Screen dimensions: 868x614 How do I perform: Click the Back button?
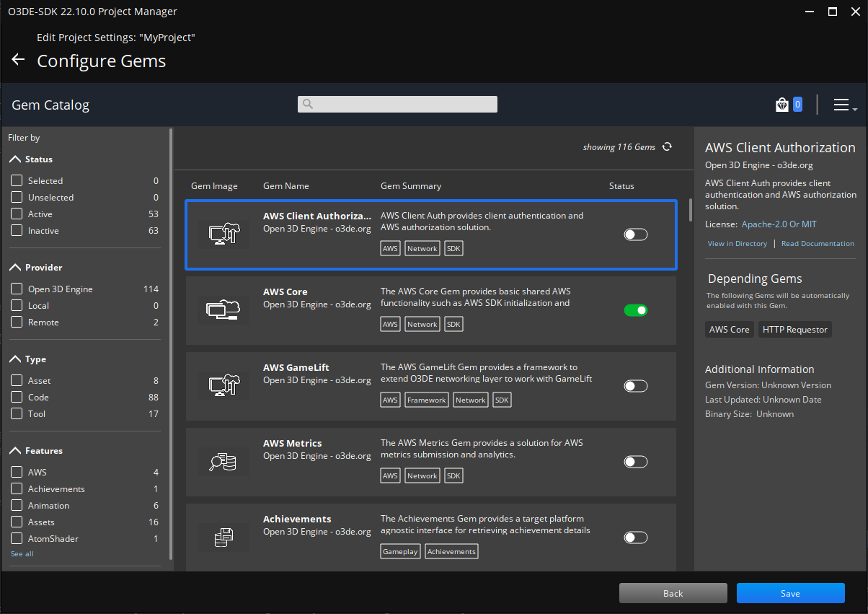(x=673, y=593)
